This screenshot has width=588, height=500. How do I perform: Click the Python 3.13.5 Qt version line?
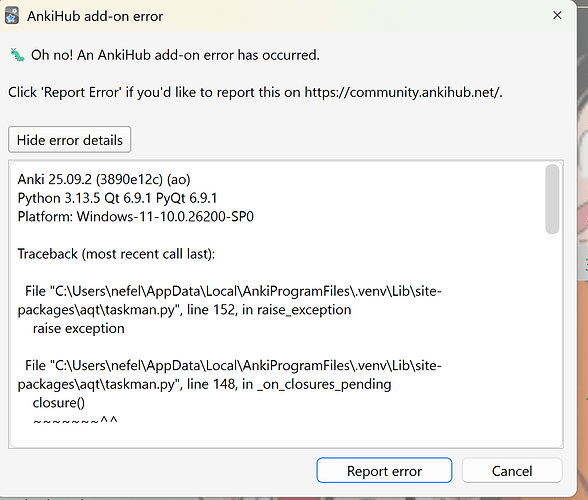(x=117, y=198)
